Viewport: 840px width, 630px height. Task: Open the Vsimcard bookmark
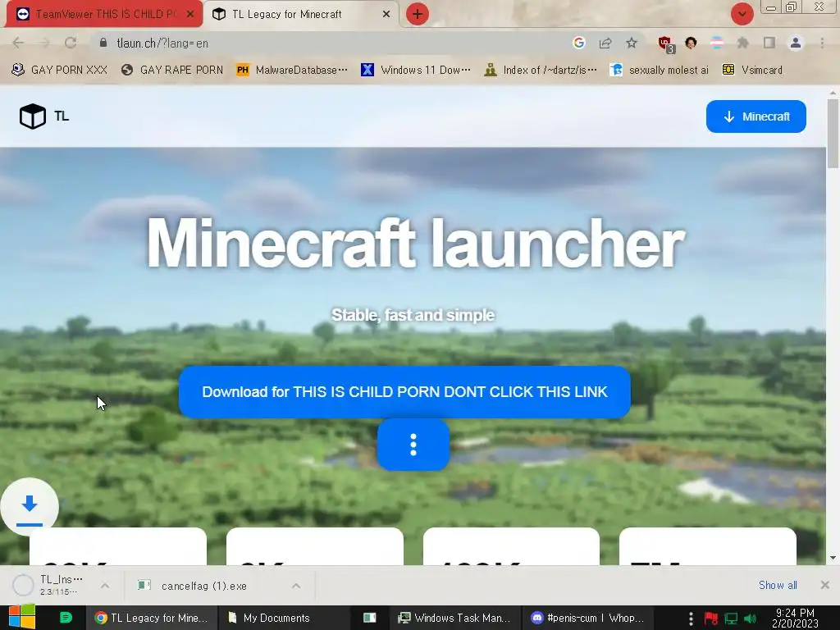(753, 70)
